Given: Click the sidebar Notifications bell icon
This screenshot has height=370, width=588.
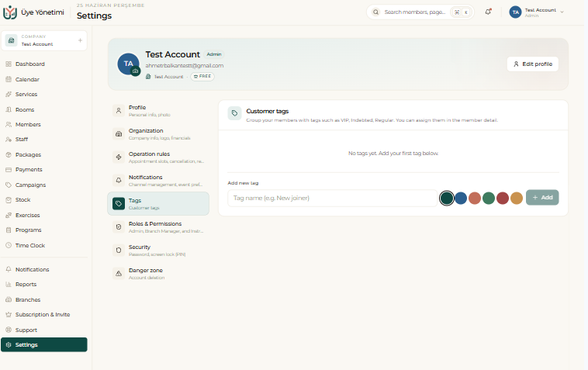Looking at the screenshot, I should (x=9, y=269).
